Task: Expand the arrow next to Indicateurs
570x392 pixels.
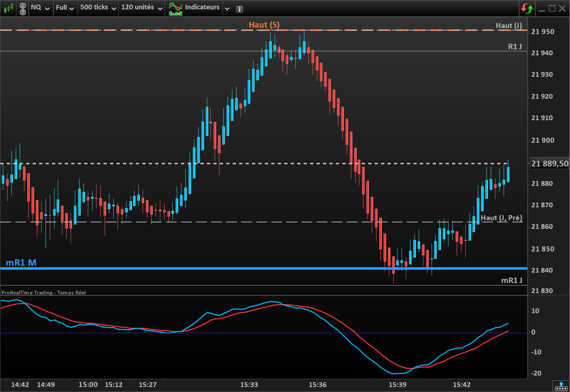Action: (227, 9)
